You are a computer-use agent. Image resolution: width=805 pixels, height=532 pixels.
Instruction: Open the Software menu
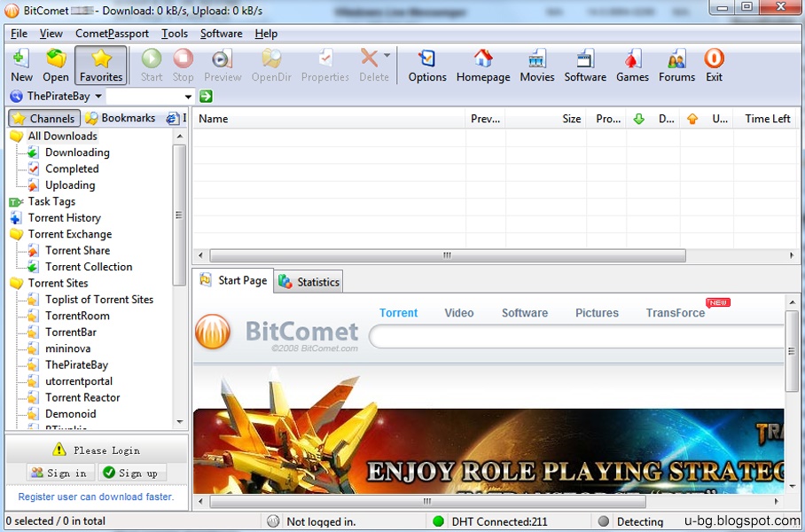(222, 34)
